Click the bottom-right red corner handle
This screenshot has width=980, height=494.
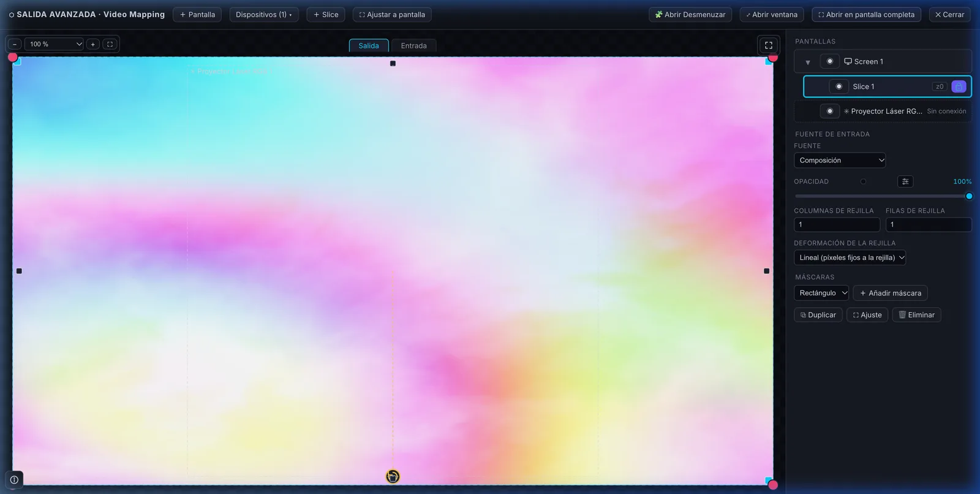773,485
